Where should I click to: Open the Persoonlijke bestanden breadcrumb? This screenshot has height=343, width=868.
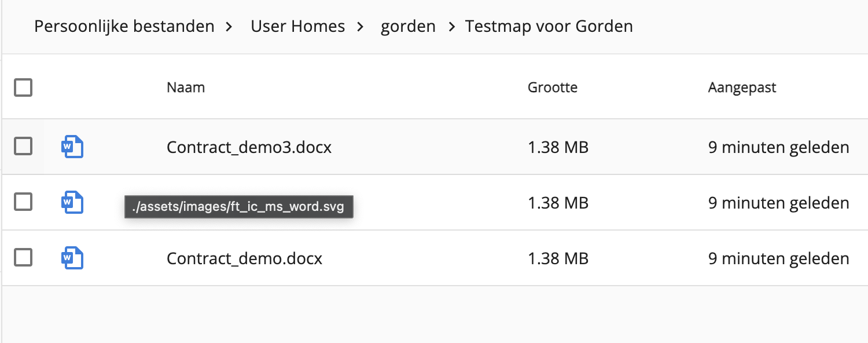click(x=124, y=26)
